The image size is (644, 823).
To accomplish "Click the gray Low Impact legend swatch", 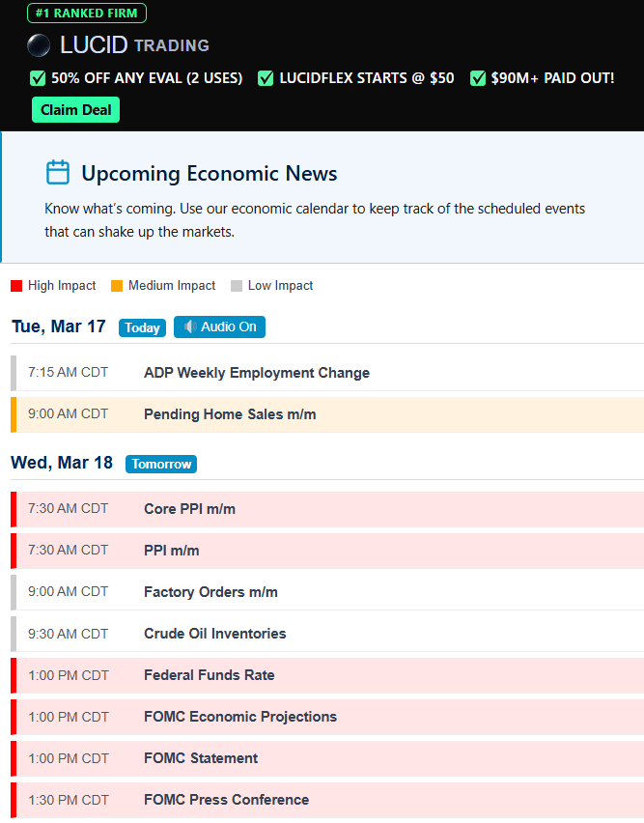I will click(x=237, y=286).
